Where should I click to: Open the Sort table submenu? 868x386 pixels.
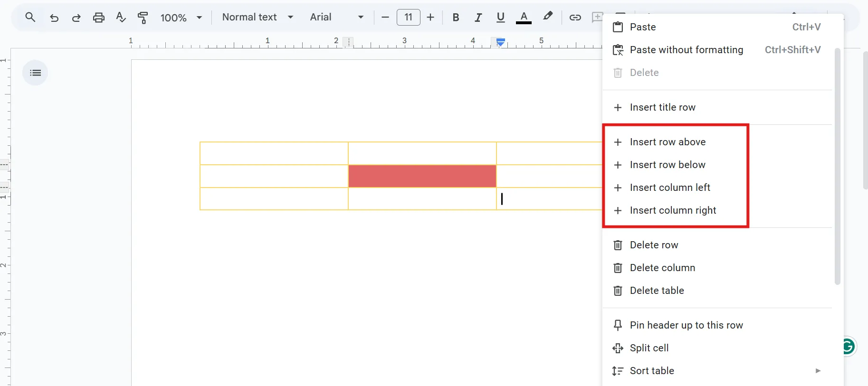pyautogui.click(x=717, y=371)
